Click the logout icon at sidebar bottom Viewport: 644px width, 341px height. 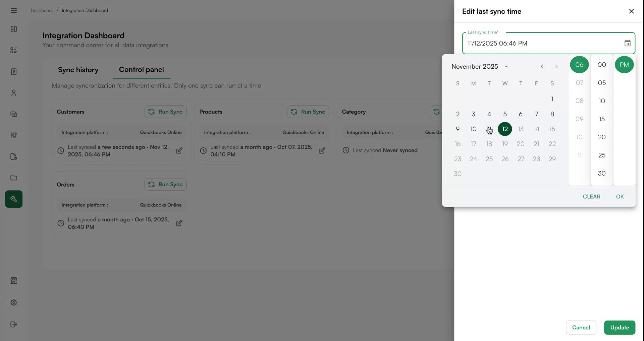click(13, 324)
